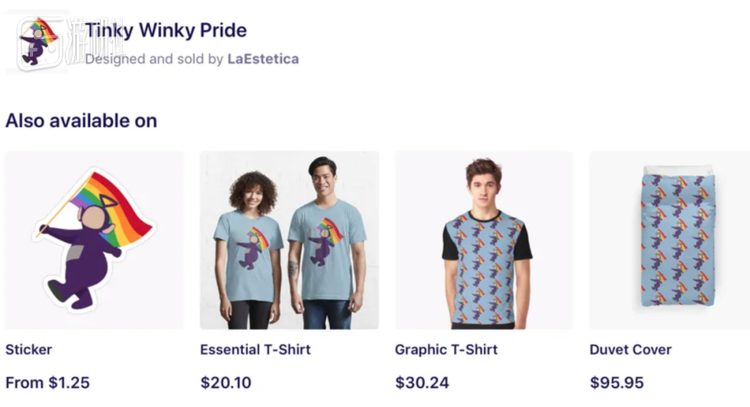Click the Tinky Winky Pride title

tap(165, 30)
